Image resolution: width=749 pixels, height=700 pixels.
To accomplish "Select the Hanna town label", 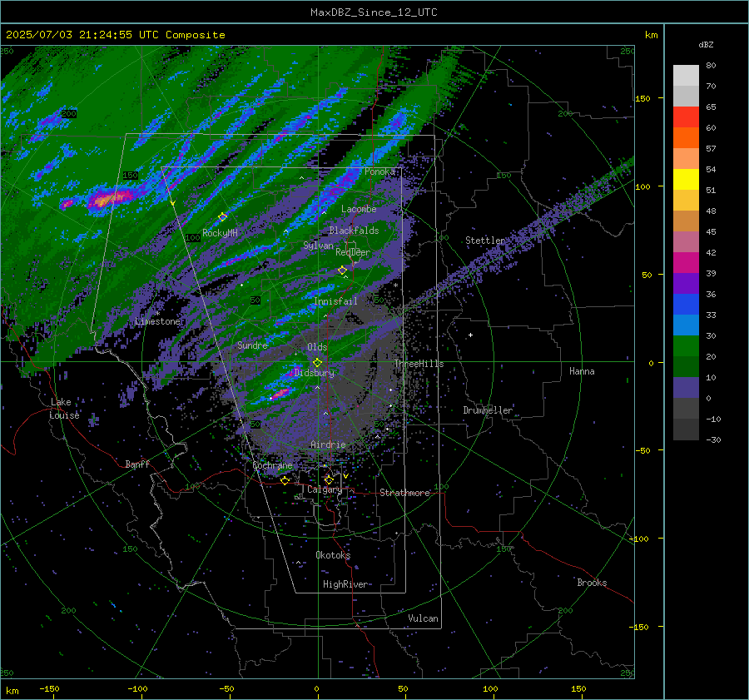I will 582,371.
